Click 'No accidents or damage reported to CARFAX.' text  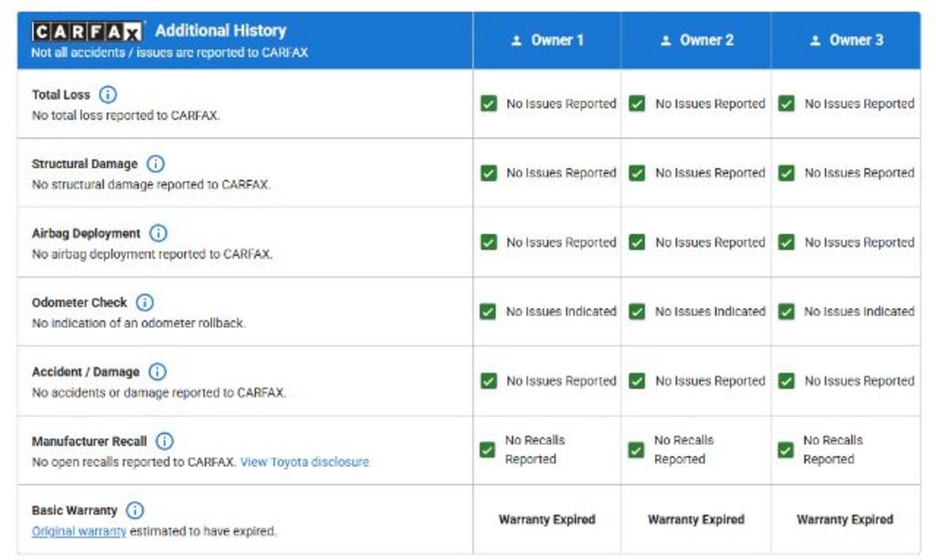159,393
